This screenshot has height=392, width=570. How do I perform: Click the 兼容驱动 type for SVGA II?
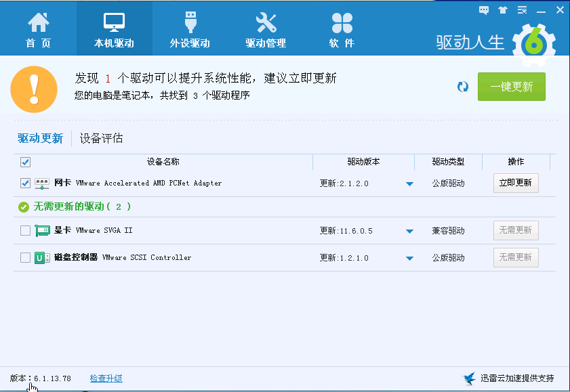(x=448, y=231)
